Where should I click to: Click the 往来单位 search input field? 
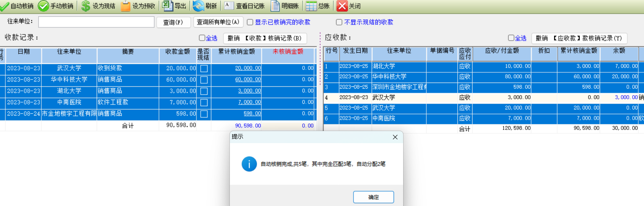(96, 22)
